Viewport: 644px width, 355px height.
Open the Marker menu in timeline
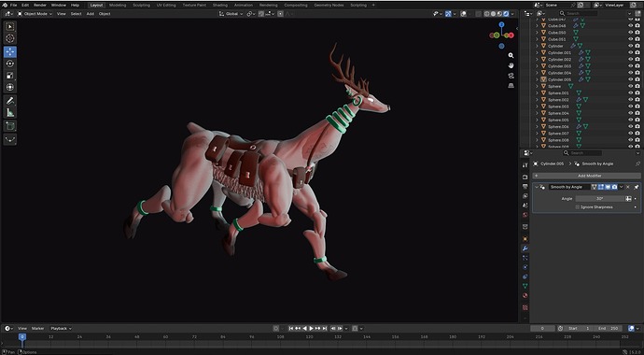[37, 328]
